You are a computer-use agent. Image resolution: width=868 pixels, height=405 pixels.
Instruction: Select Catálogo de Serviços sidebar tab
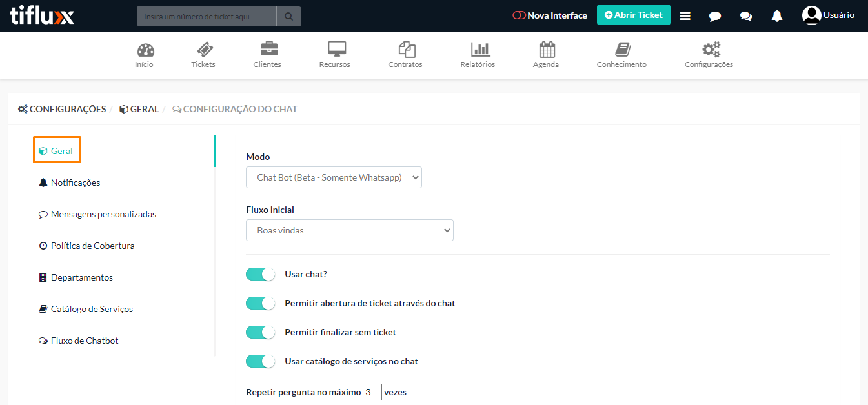[86, 309]
